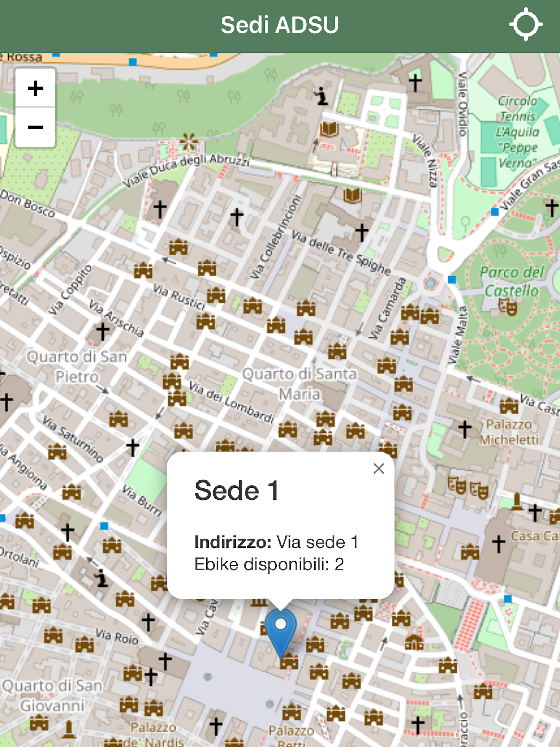Close the Sede 1 popup

(x=379, y=469)
